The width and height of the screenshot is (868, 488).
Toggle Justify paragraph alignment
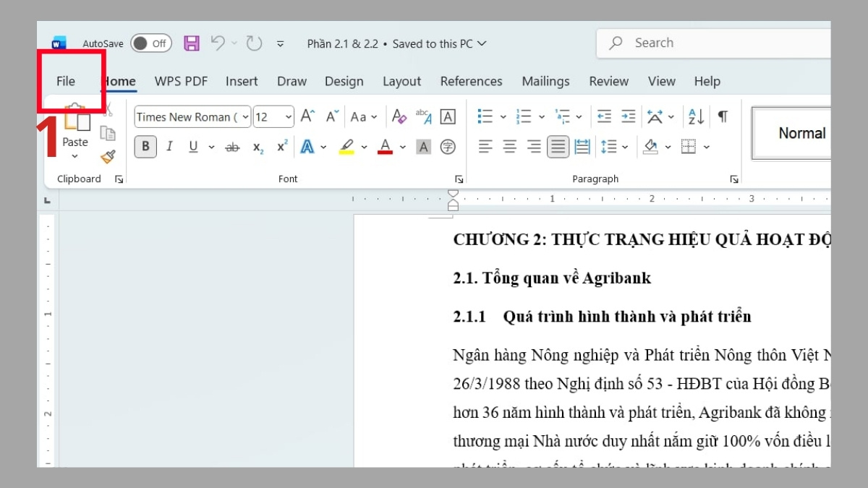(x=558, y=146)
